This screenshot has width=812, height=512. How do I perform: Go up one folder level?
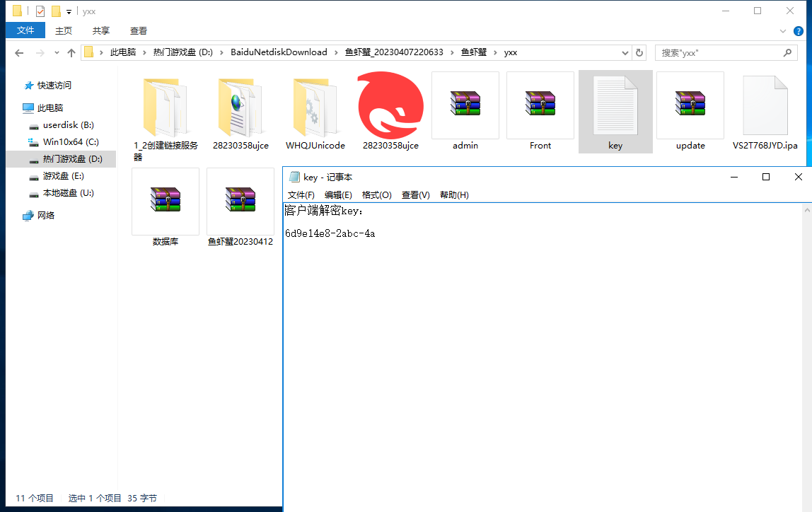click(71, 53)
